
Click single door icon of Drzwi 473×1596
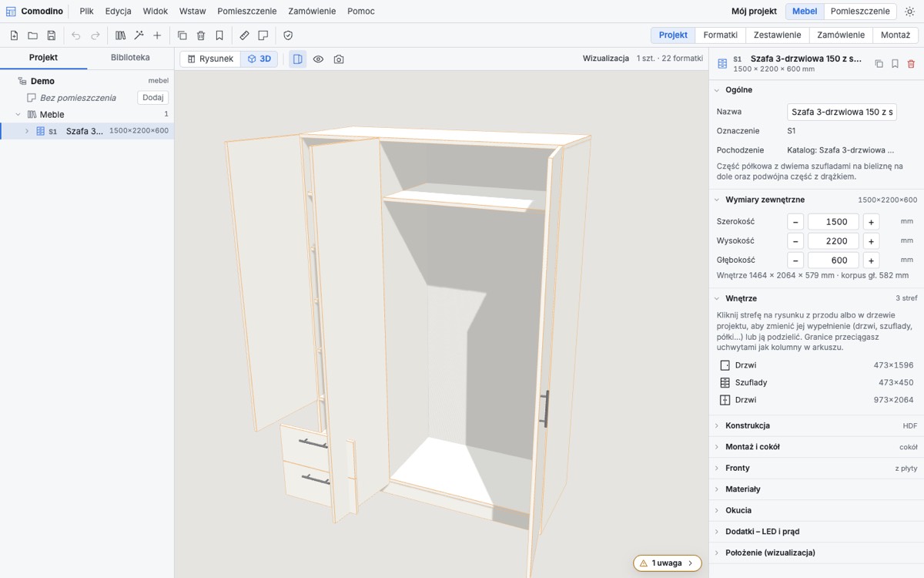coord(725,365)
